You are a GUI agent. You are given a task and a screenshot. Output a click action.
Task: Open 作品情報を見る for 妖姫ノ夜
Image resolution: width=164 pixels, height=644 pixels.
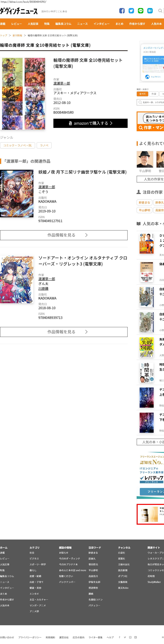point(64,235)
